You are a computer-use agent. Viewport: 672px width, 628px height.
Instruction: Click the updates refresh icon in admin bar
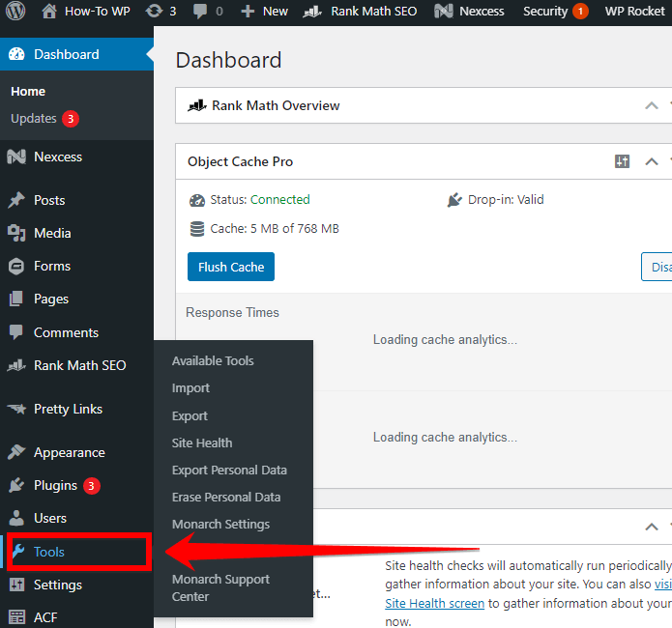coord(154,12)
